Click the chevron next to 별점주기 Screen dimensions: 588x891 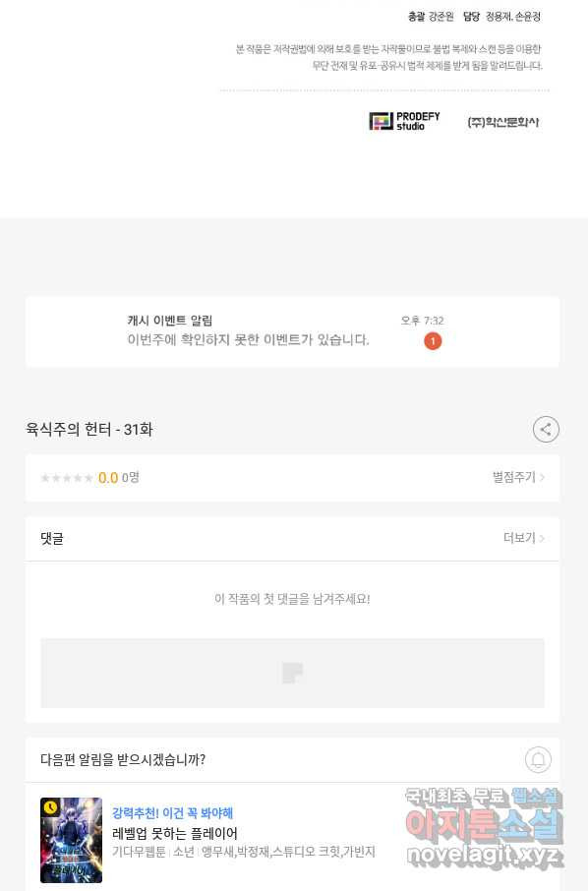point(543,477)
